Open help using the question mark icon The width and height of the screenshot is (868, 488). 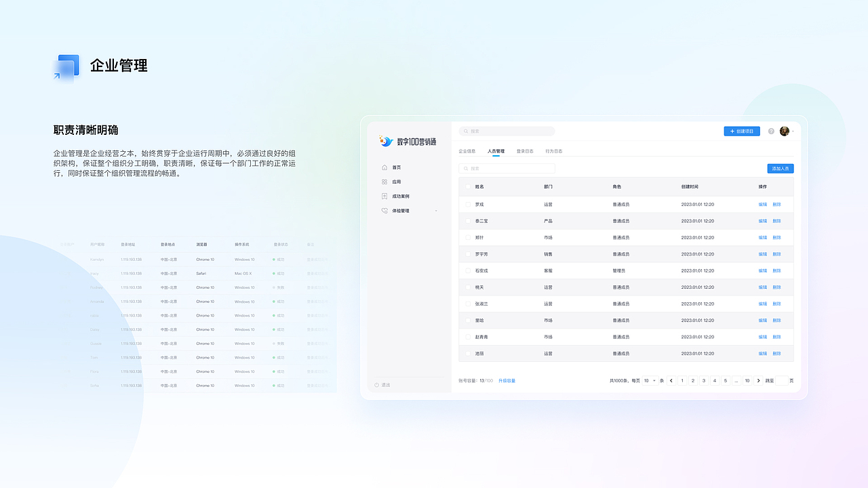click(770, 131)
